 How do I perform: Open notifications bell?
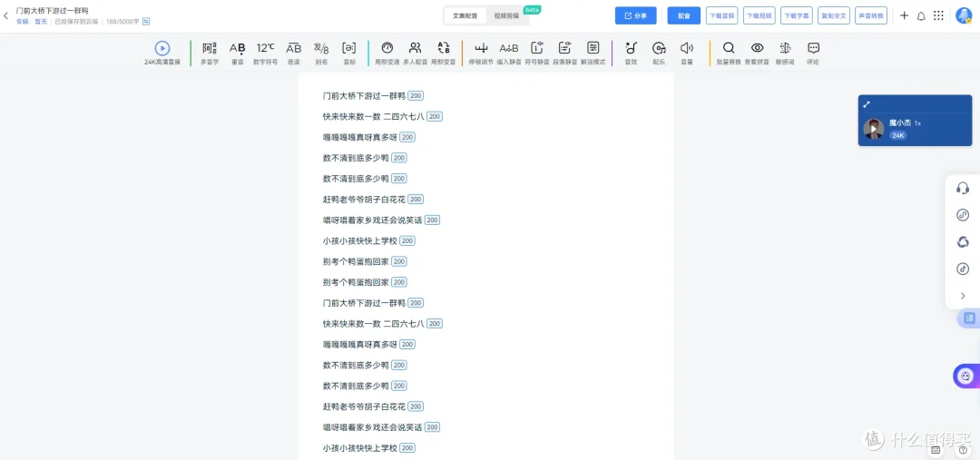(x=921, y=16)
